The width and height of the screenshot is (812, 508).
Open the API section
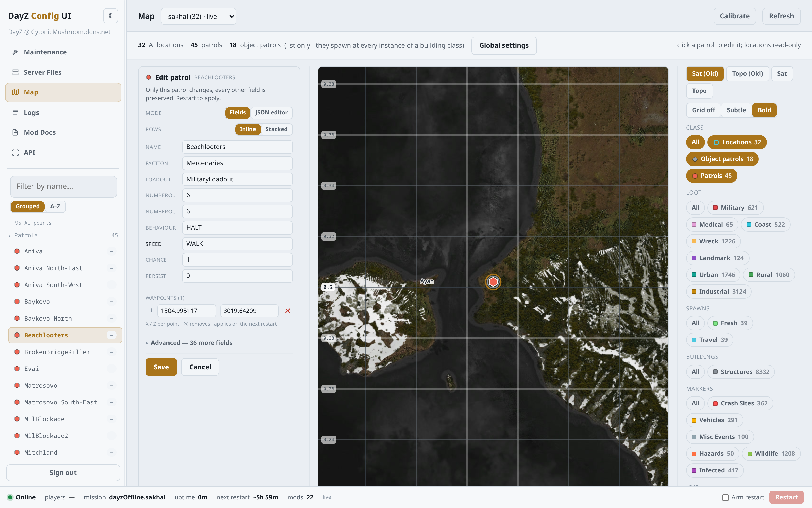tap(63, 153)
